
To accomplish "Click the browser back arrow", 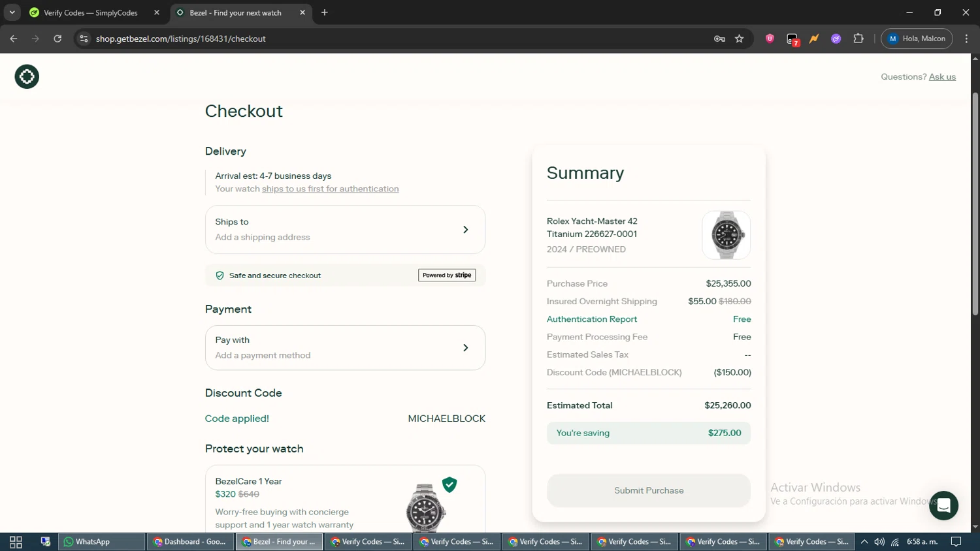I will tap(14, 39).
